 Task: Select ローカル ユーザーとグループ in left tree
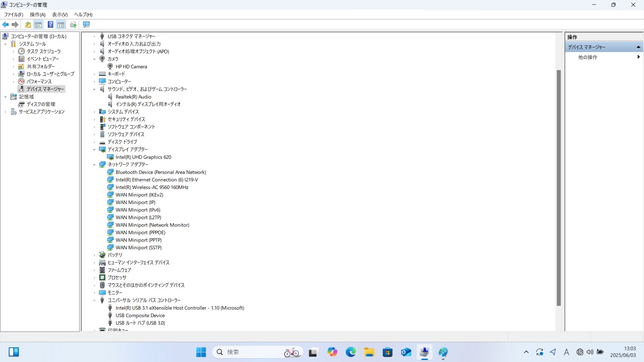50,74
